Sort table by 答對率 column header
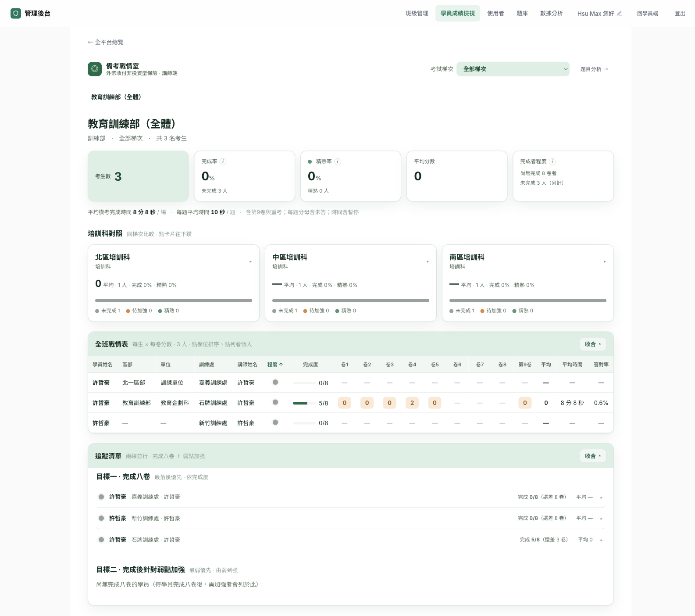Screen dimensions: 695x616 point(601,365)
